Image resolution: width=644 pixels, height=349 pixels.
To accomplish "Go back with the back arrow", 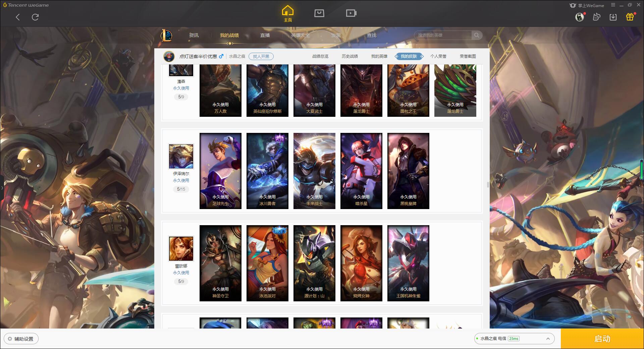I will (x=18, y=17).
